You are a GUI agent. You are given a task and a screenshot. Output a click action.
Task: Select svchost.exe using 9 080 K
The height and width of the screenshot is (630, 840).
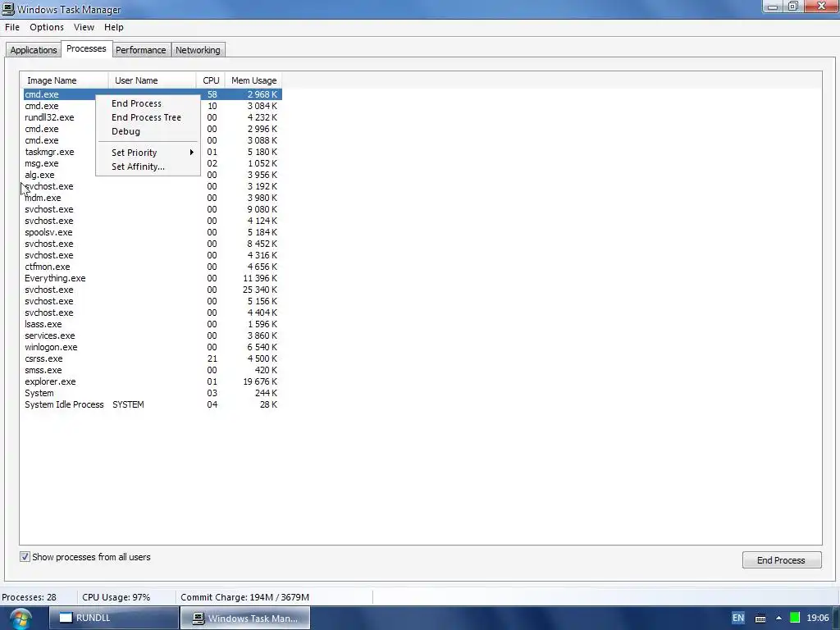click(152, 209)
